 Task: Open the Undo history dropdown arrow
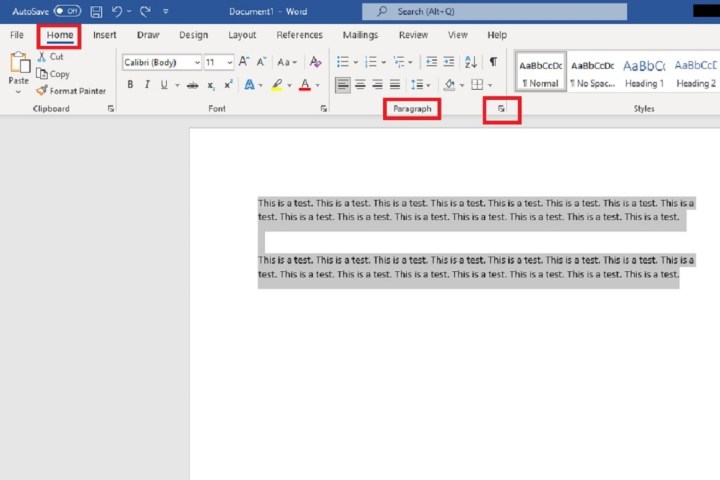coord(129,11)
